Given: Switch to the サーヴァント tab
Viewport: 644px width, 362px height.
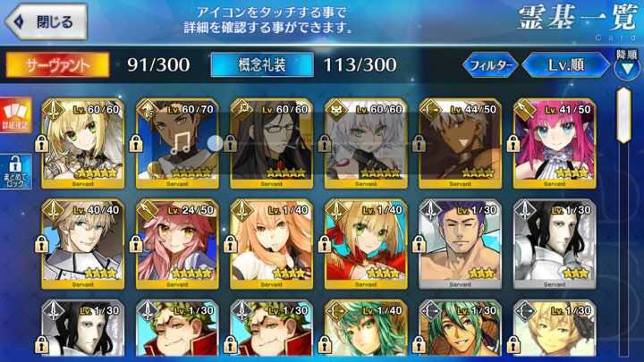Looking at the screenshot, I should [57, 65].
